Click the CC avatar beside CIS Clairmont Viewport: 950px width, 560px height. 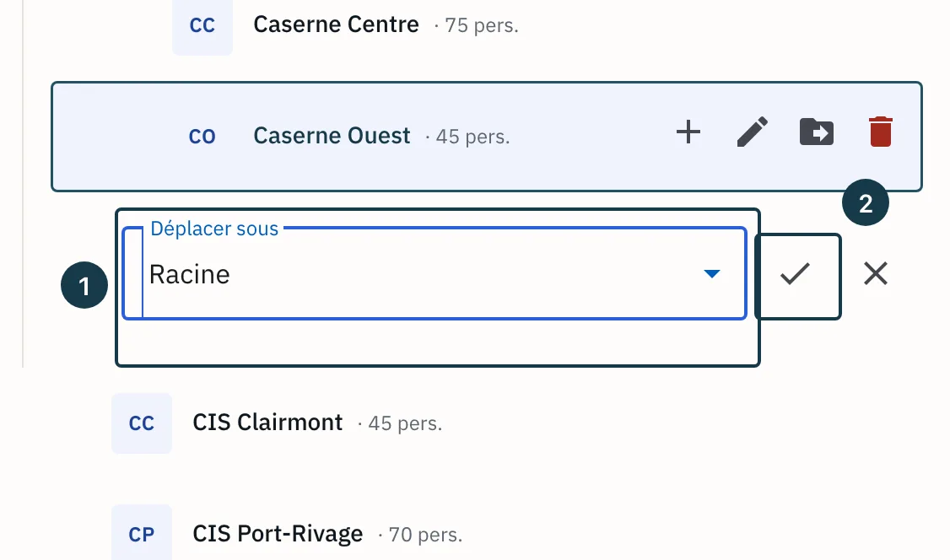pos(142,423)
